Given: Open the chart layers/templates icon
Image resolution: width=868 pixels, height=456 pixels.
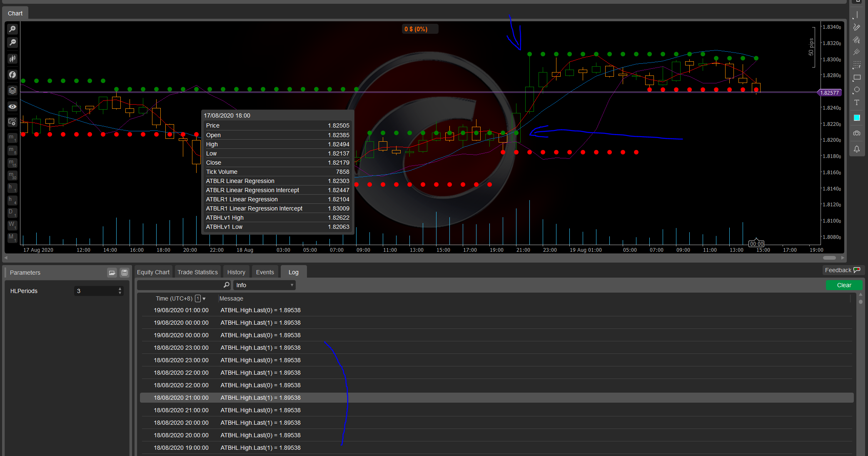Looking at the screenshot, I should [x=12, y=90].
